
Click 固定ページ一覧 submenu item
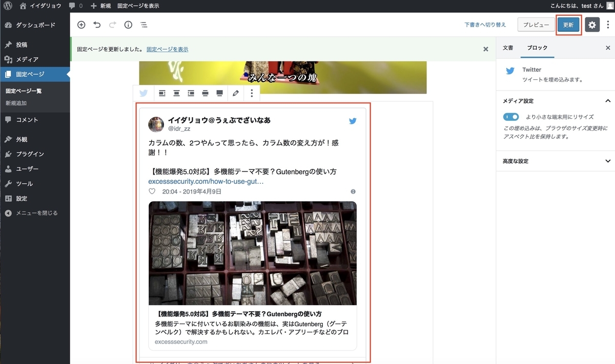tap(24, 91)
